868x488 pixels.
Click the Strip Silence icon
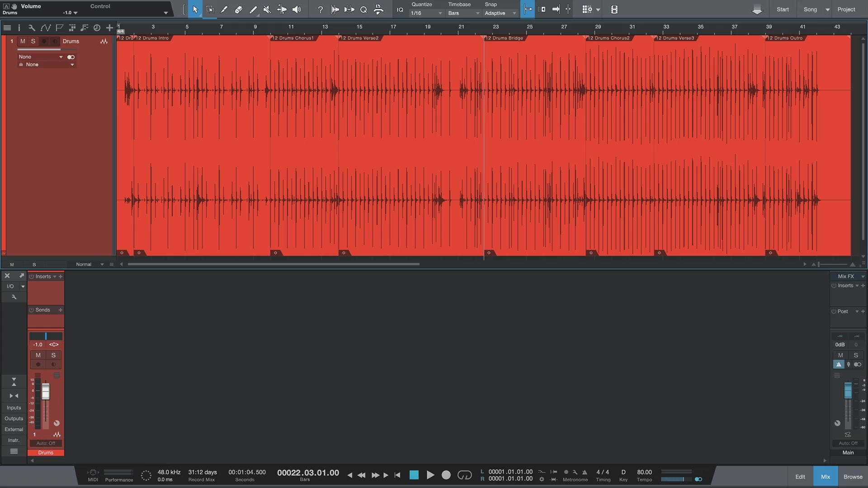click(349, 9)
